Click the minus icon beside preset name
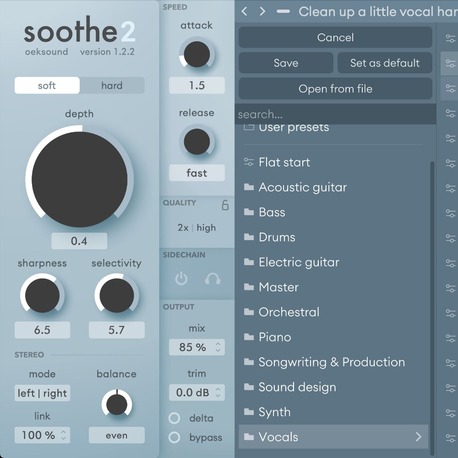Viewport: 458px width, 458px height. click(x=283, y=12)
